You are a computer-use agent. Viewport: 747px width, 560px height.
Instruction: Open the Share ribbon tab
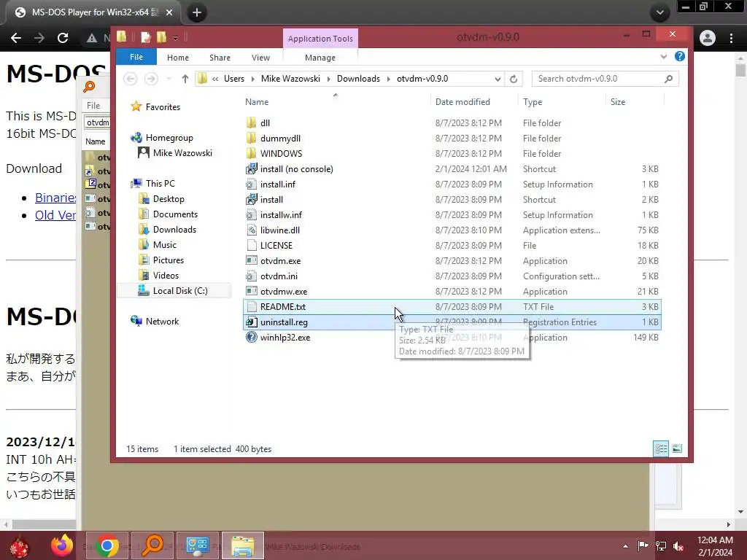[220, 58]
